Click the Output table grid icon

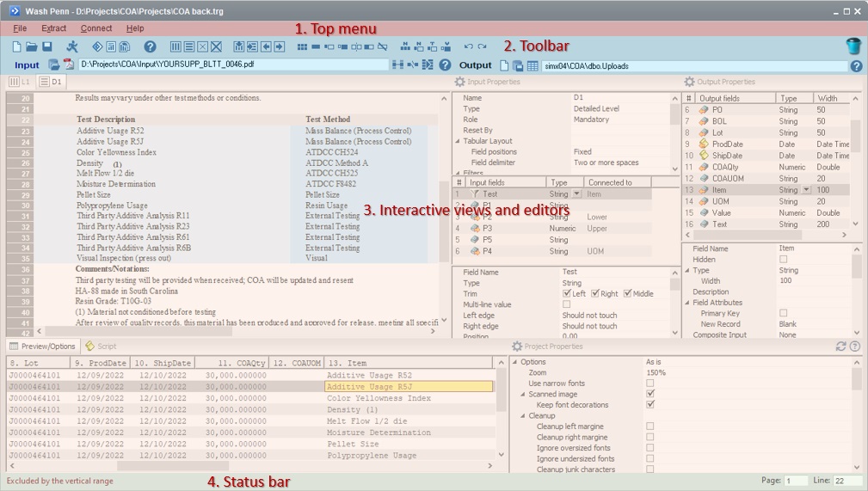click(532, 65)
